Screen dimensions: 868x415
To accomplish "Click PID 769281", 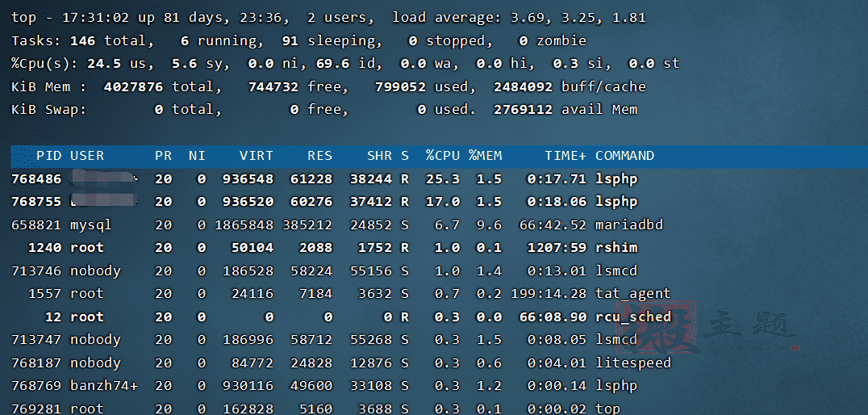I will tap(36, 409).
